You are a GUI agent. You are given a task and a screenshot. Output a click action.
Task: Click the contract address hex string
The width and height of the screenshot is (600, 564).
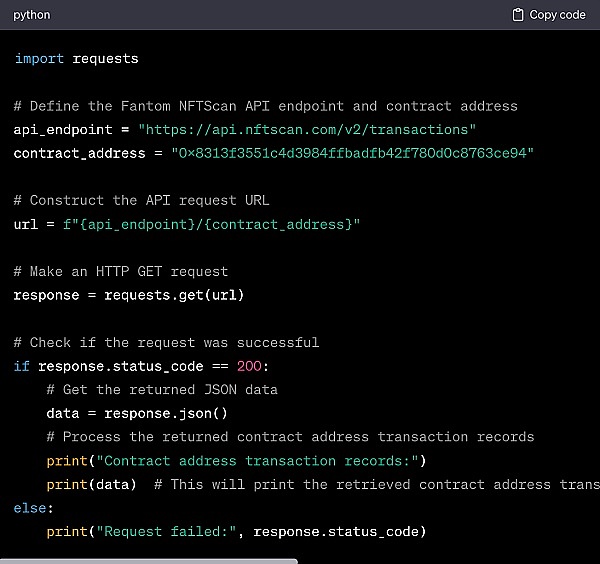pos(344,153)
